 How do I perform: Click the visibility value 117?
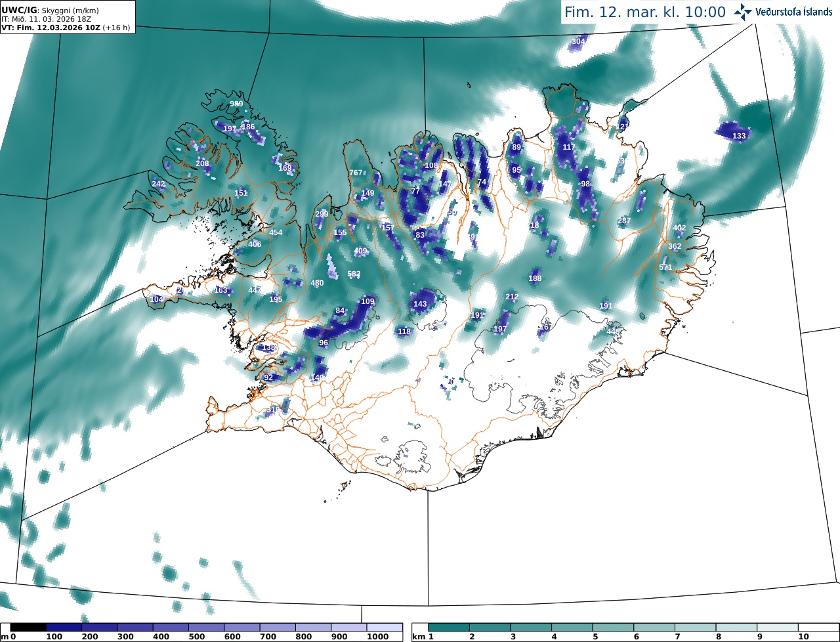coord(569,147)
